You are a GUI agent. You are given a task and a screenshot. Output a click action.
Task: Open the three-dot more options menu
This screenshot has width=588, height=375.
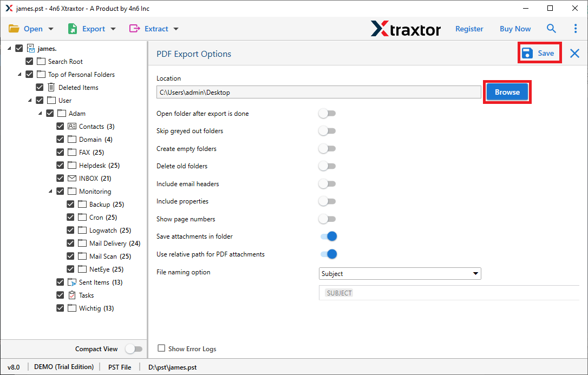[x=575, y=29]
